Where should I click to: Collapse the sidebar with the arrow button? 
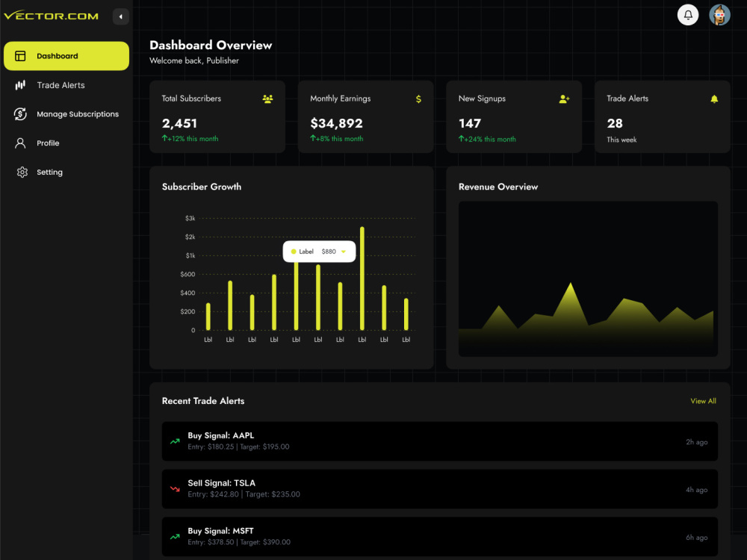[120, 16]
